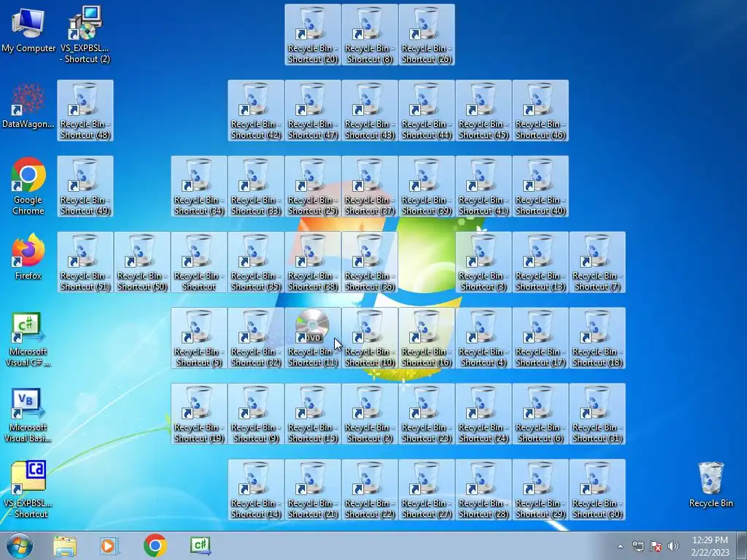747x560 pixels.
Task: Select Recycle Bin Shortcut (47)
Action: (x=312, y=111)
